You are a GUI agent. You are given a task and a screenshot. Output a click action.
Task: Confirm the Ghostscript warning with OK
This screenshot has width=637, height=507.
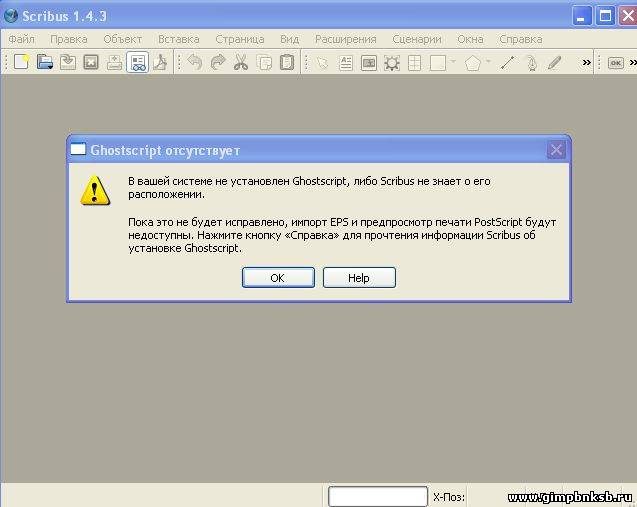[x=278, y=277]
